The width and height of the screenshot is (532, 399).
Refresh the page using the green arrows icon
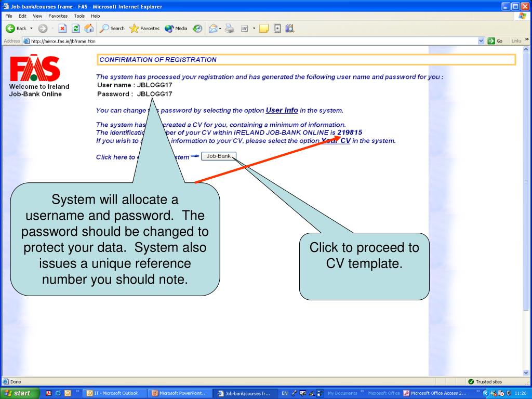coord(76,29)
